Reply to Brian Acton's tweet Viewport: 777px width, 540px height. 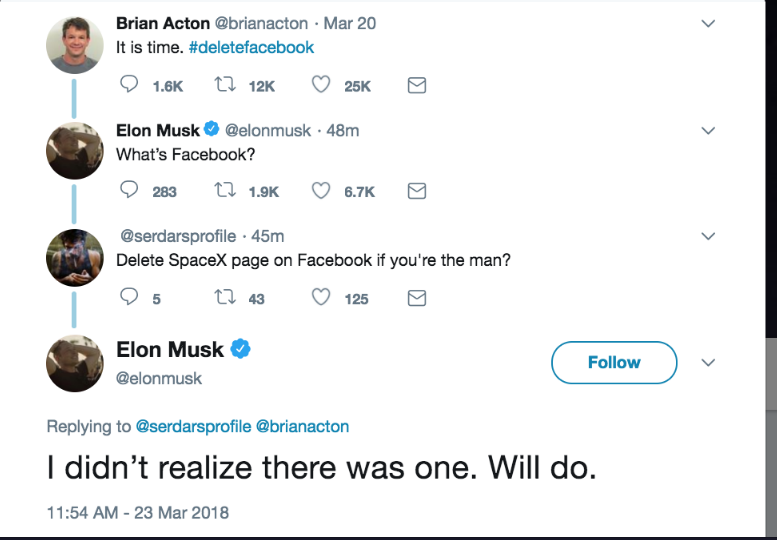click(x=129, y=86)
